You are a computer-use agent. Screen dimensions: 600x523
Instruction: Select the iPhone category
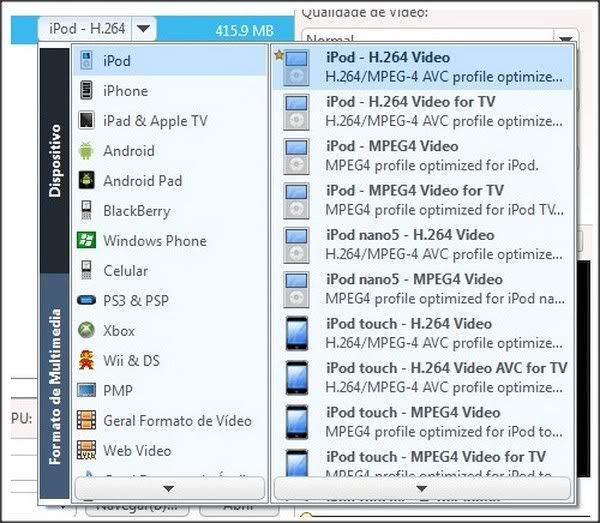pyautogui.click(x=170, y=90)
